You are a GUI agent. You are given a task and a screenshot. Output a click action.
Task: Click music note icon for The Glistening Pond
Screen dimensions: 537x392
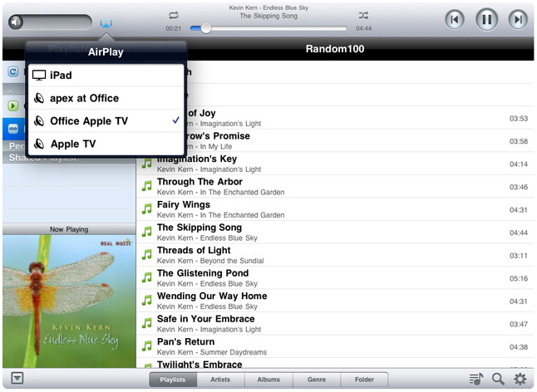pos(147,277)
